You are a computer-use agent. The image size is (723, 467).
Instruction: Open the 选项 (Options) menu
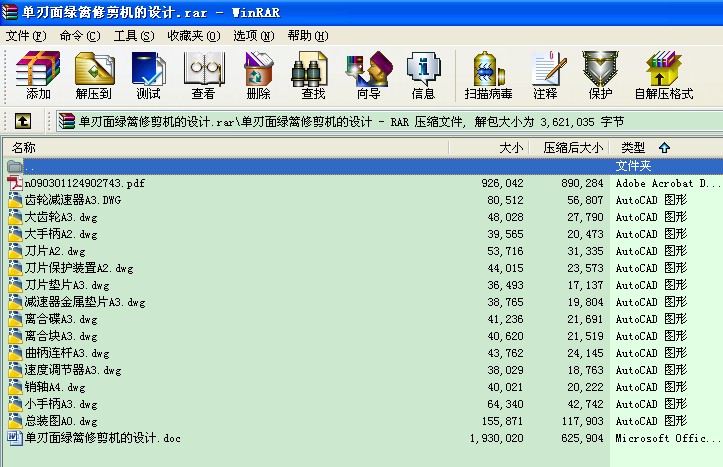point(253,35)
